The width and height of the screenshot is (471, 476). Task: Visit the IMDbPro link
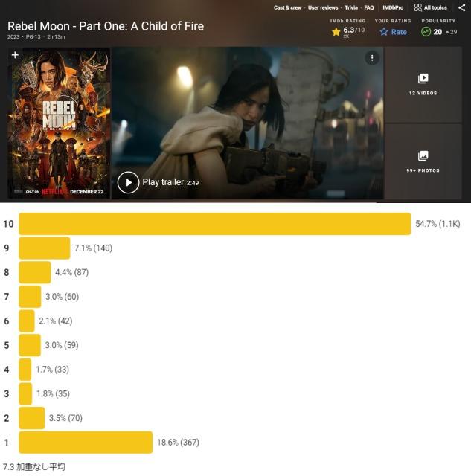(393, 7)
